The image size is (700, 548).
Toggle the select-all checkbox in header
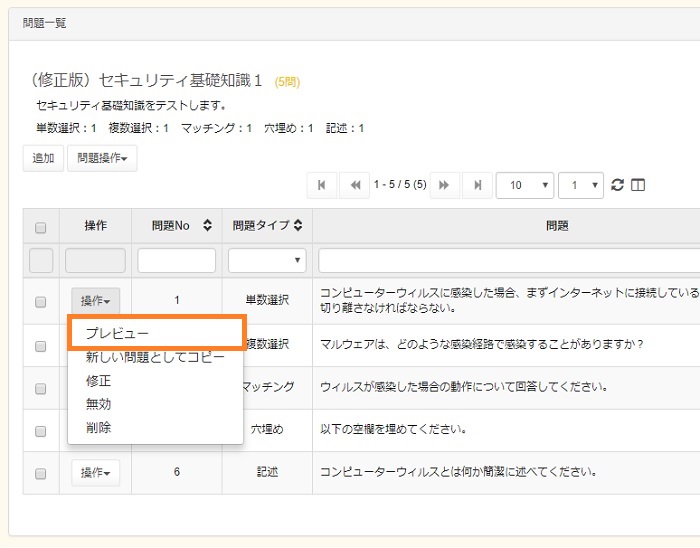41,227
